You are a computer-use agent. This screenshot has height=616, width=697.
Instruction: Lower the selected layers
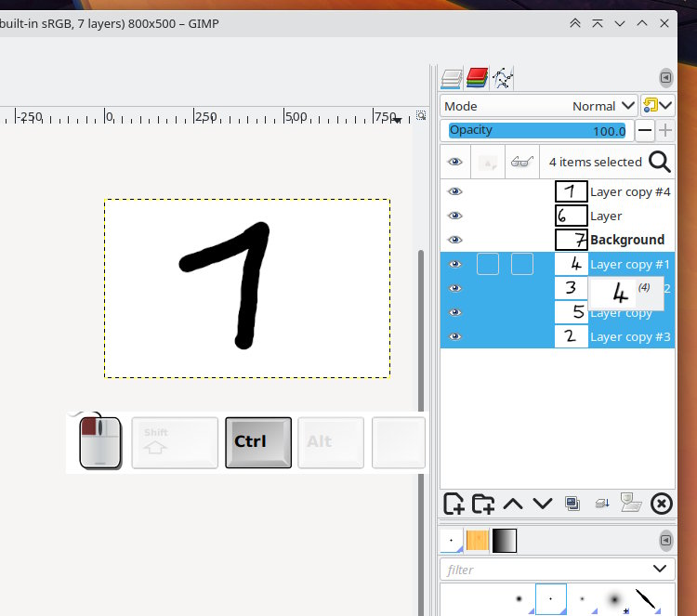point(543,504)
